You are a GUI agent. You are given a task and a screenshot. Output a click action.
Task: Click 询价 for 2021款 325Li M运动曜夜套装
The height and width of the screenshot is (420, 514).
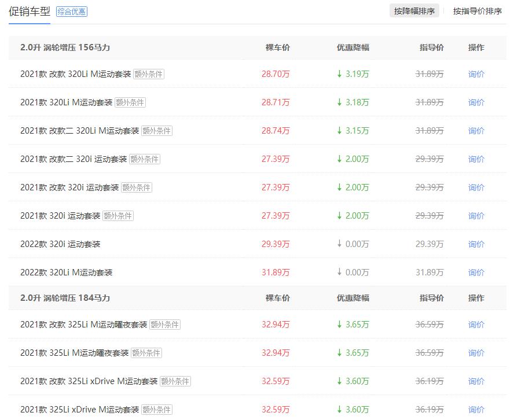476,353
